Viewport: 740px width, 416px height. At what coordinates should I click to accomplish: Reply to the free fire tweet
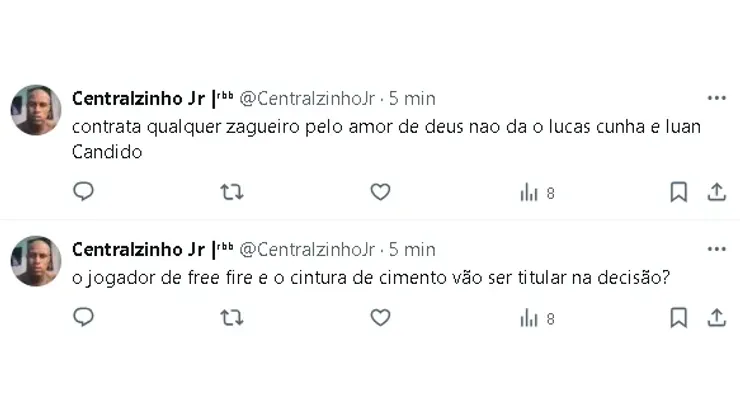pyautogui.click(x=84, y=318)
